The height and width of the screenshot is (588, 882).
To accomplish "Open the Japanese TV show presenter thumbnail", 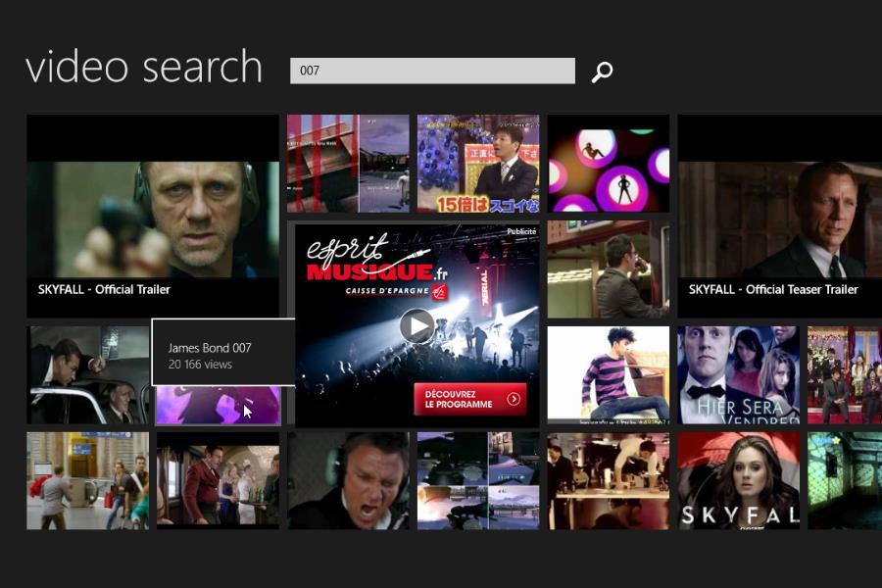I will coord(478,164).
